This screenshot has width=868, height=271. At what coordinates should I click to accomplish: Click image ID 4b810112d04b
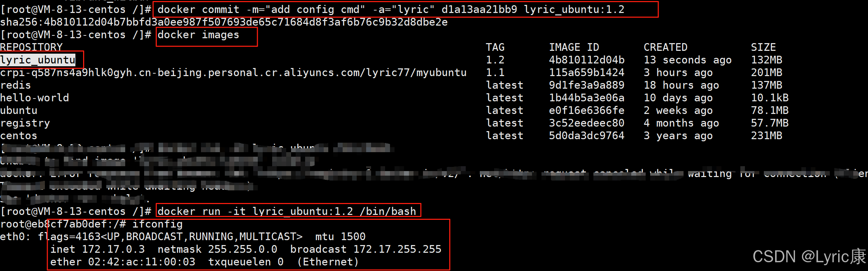coord(586,60)
